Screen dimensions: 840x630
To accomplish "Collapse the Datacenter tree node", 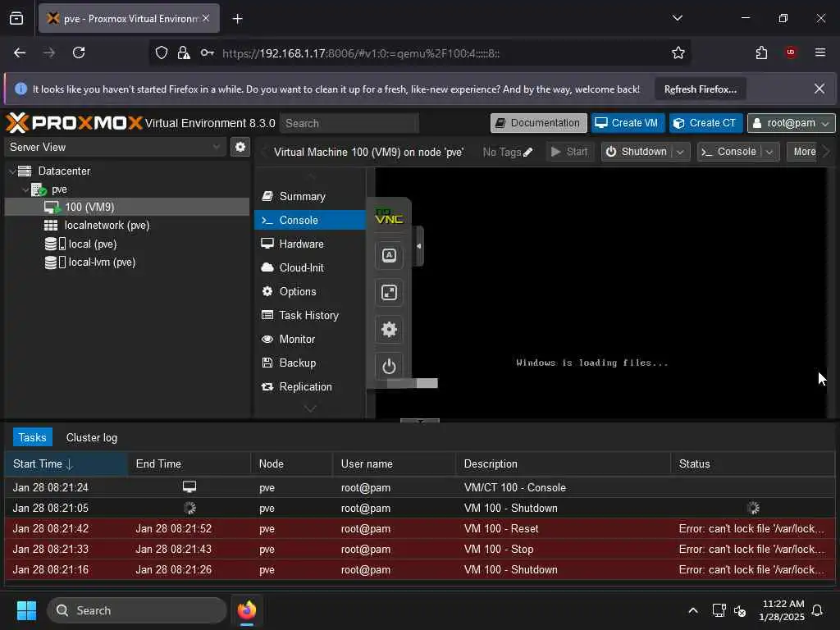I will [12, 171].
